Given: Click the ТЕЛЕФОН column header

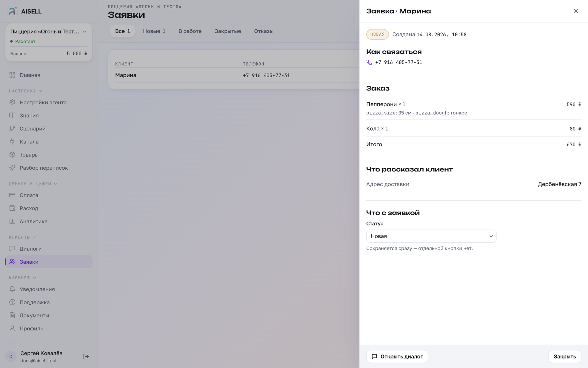Looking at the screenshot, I should [x=254, y=64].
